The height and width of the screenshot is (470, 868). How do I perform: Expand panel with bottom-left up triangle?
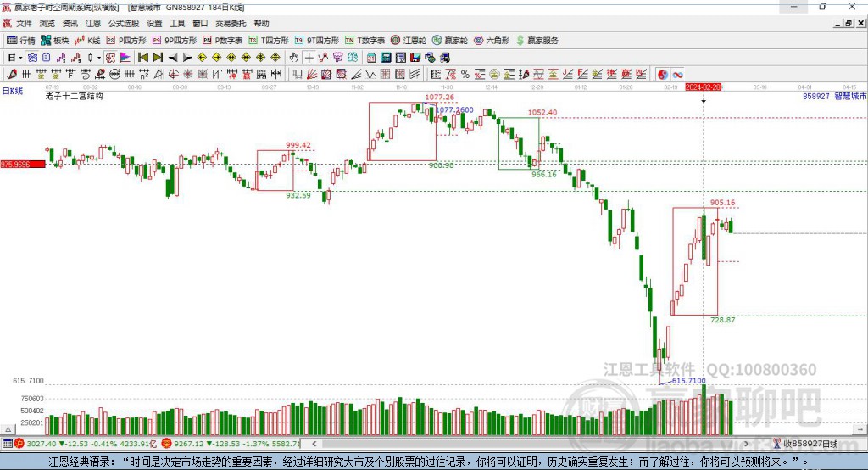8,429
